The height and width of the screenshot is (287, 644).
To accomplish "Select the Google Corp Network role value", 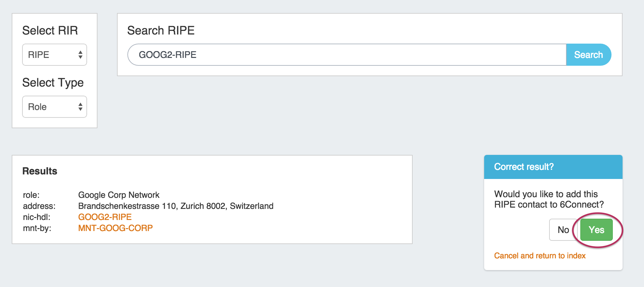I will (x=119, y=195).
